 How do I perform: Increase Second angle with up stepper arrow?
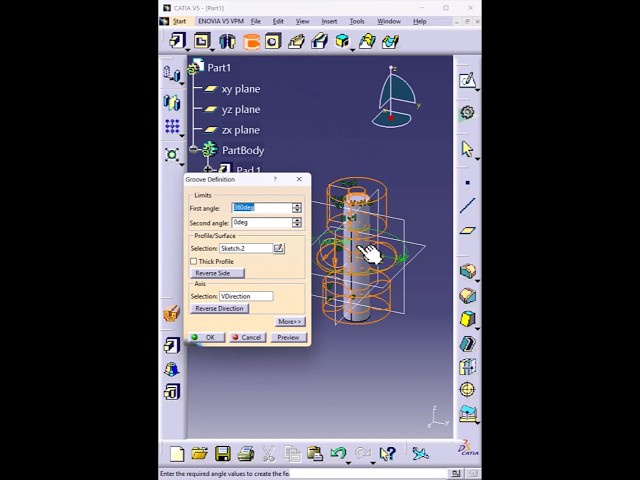click(x=297, y=220)
